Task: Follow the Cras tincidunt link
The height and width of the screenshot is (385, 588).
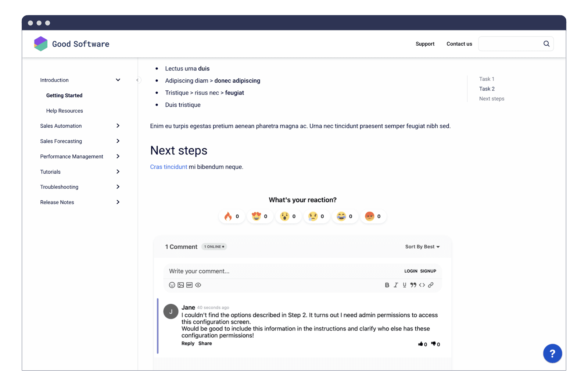Action: (168, 167)
